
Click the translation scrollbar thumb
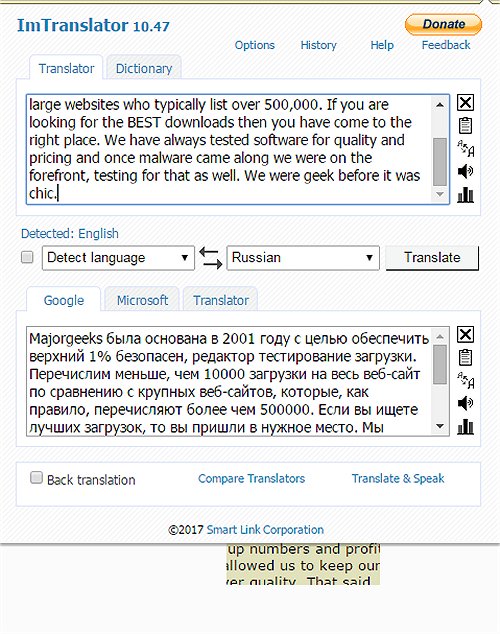click(440, 364)
